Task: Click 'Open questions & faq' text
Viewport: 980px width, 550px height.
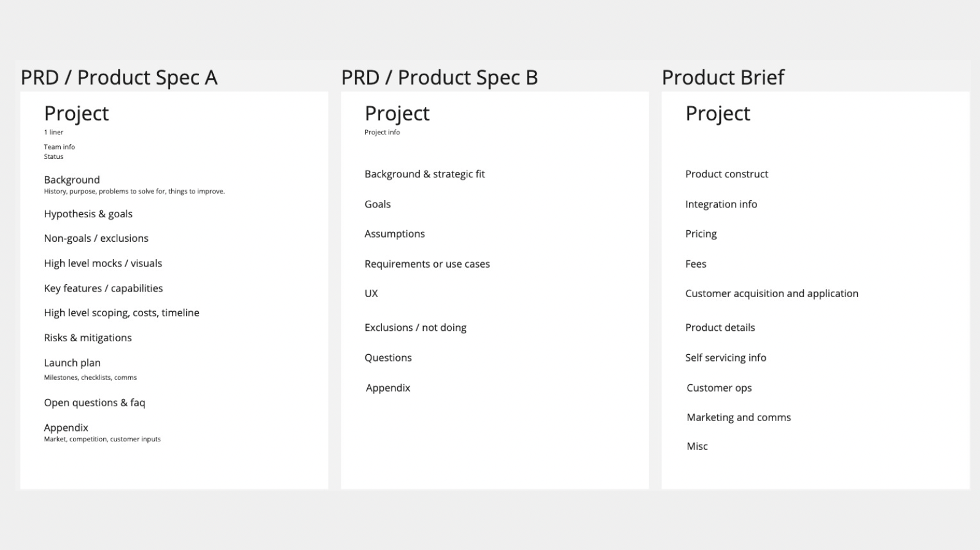Action: (95, 403)
